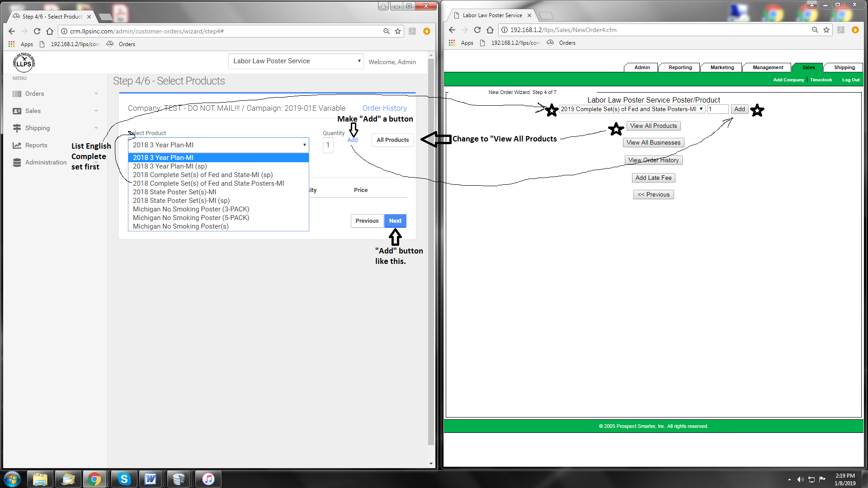Open the Reports sidebar item
This screenshot has width=868, height=488.
(x=36, y=145)
